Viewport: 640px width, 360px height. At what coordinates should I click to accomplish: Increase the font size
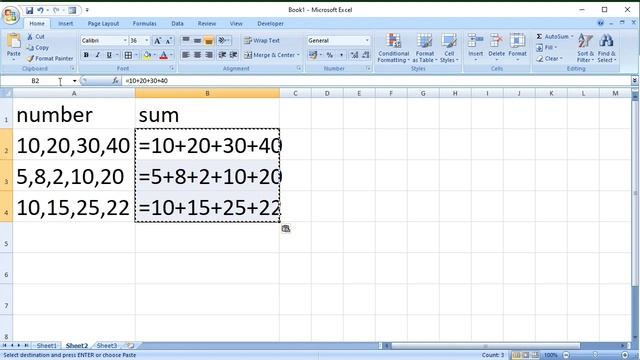tap(157, 40)
